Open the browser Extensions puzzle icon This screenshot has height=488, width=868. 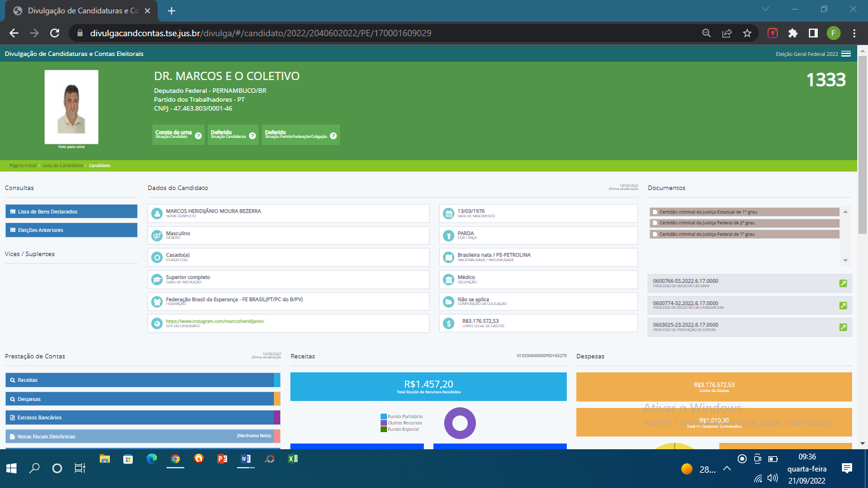[792, 33]
